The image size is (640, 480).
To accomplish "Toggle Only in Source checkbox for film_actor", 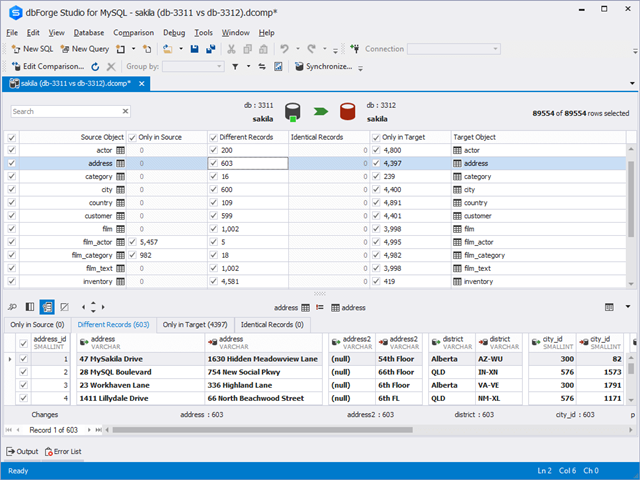I will tap(133, 242).
